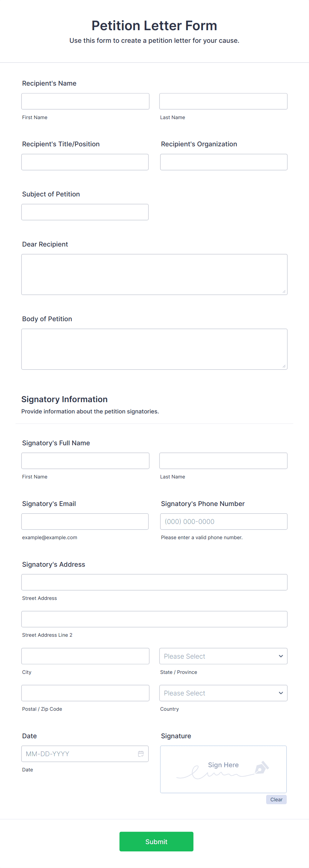309x868 pixels.
Task: Select the Signatory's Email field
Action: point(85,521)
